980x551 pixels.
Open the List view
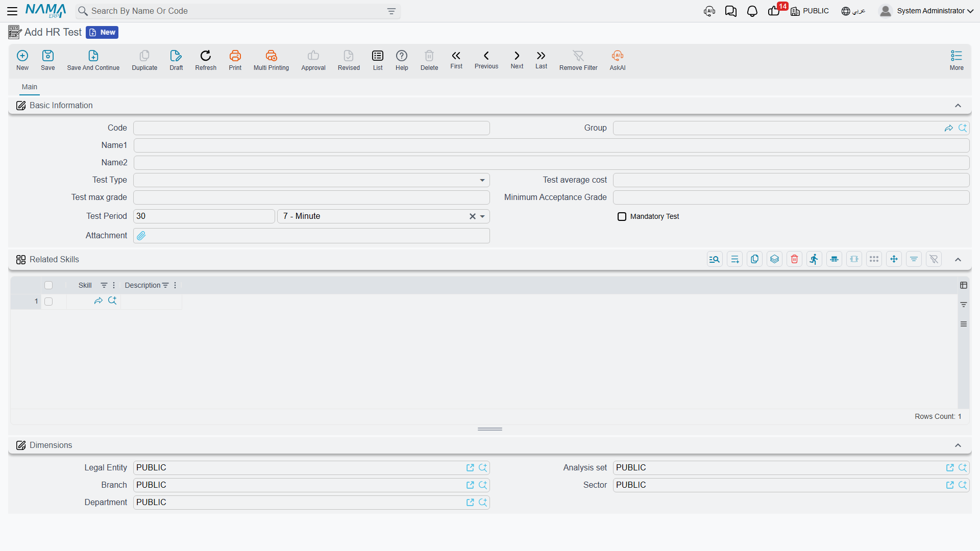click(378, 60)
